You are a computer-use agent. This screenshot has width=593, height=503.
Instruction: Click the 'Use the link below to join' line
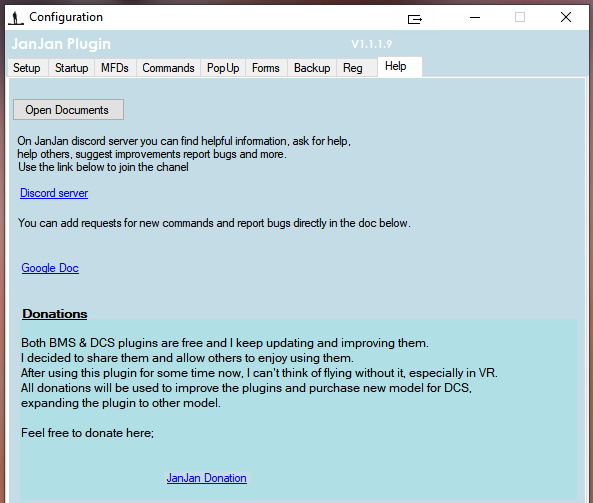coord(103,167)
